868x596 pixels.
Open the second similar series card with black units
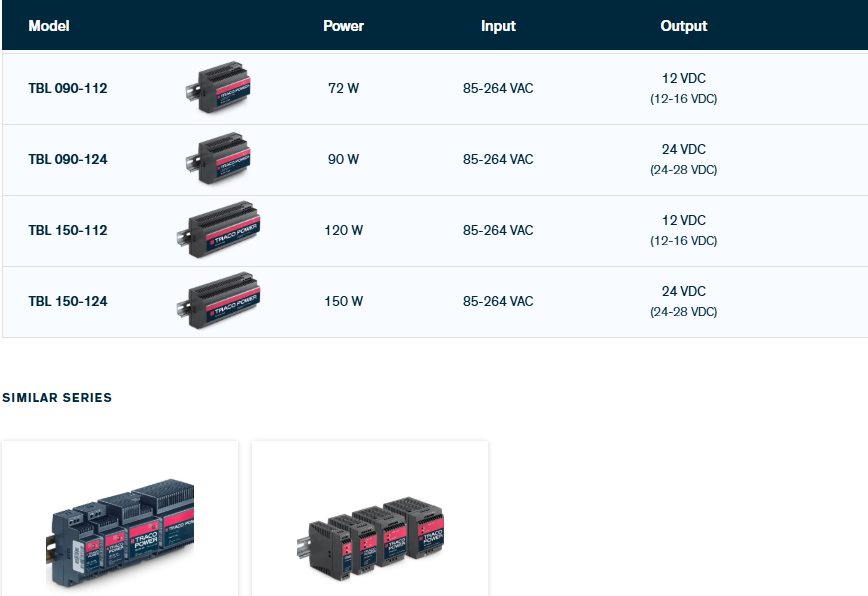[x=370, y=535]
